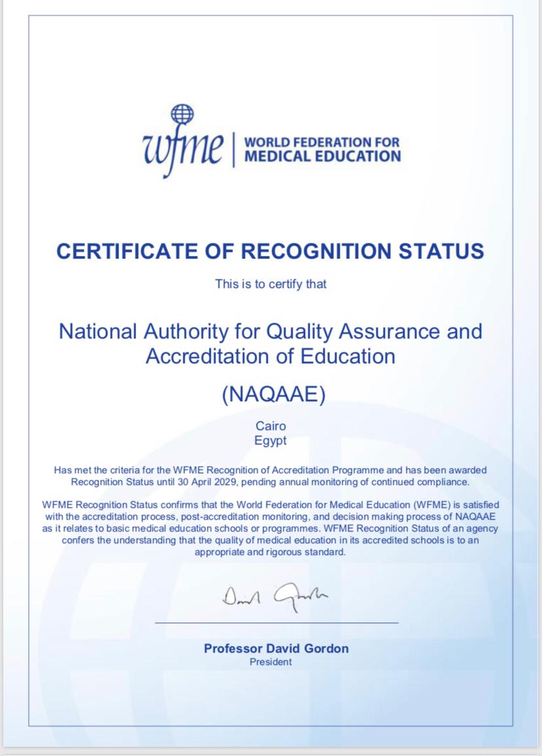Click the vertical divider line in the logo
This screenshot has height=756, width=542.
[x=233, y=149]
